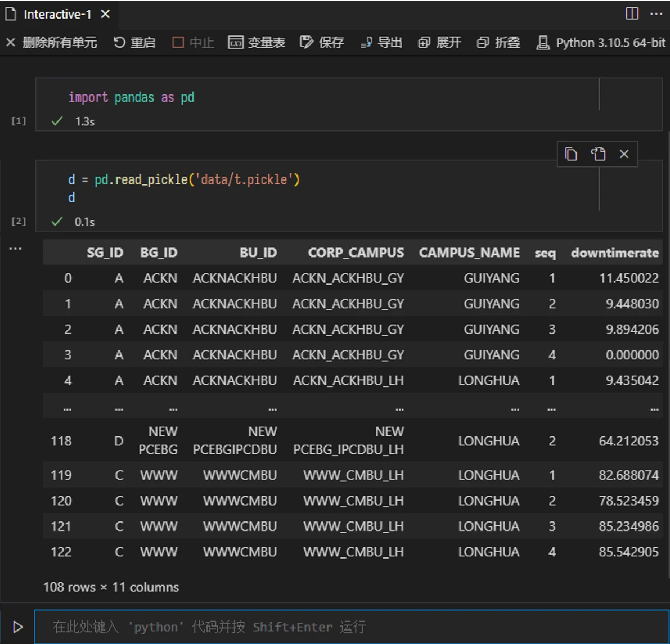
Task: Select the Interactive-1 tab
Action: point(56,14)
